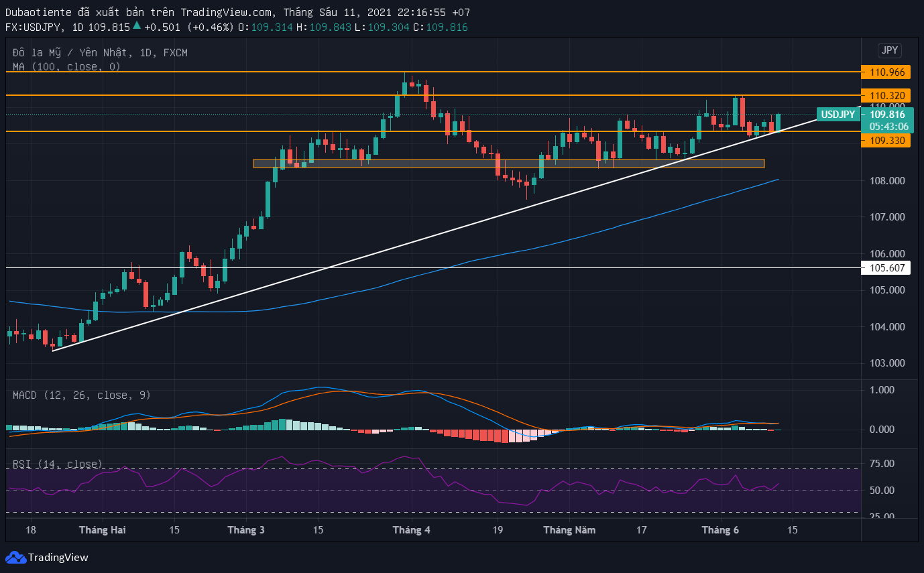Click the Tháng Năm date label
Viewport: 924px width, 573px height.
pyautogui.click(x=569, y=530)
